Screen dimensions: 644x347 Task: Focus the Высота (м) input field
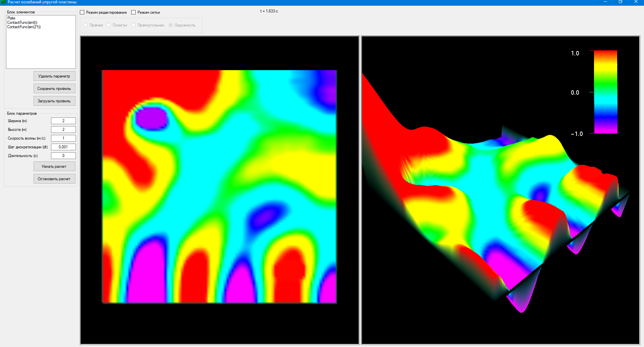click(63, 130)
